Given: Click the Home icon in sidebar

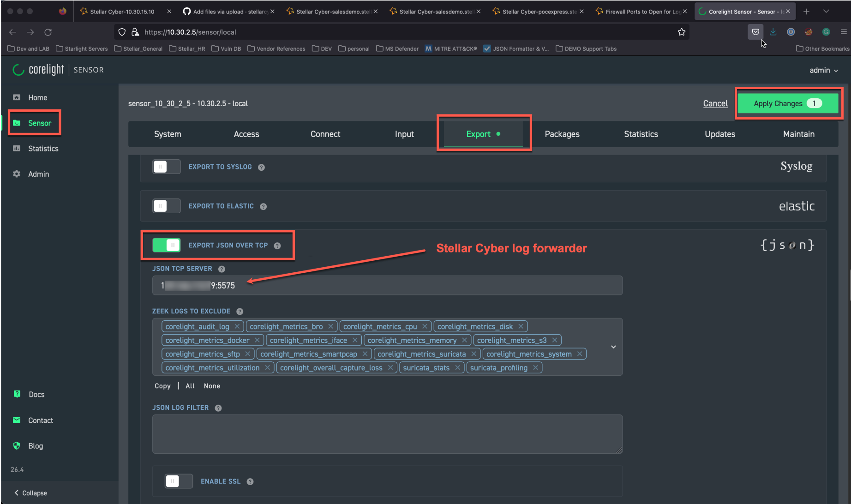Looking at the screenshot, I should coord(17,97).
